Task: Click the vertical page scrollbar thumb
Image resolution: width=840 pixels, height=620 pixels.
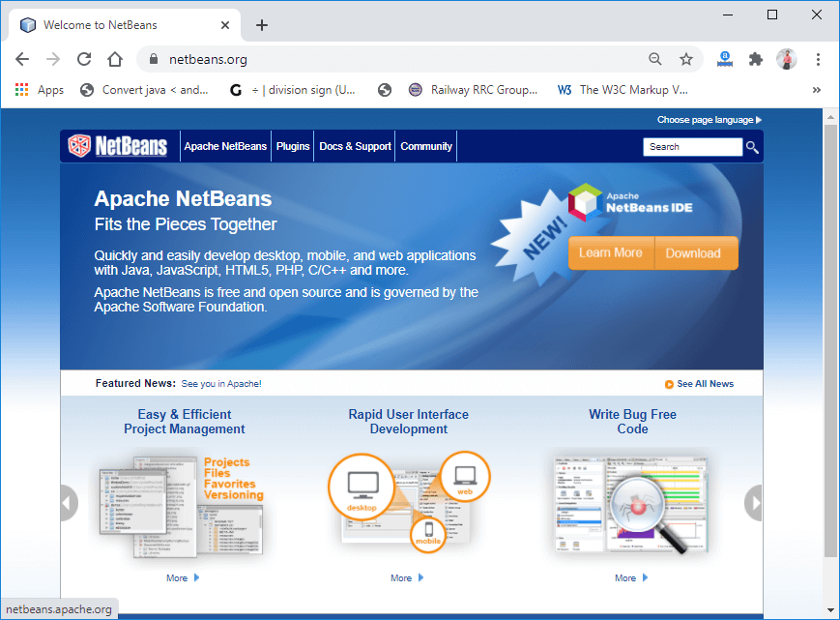Action: (x=829, y=340)
